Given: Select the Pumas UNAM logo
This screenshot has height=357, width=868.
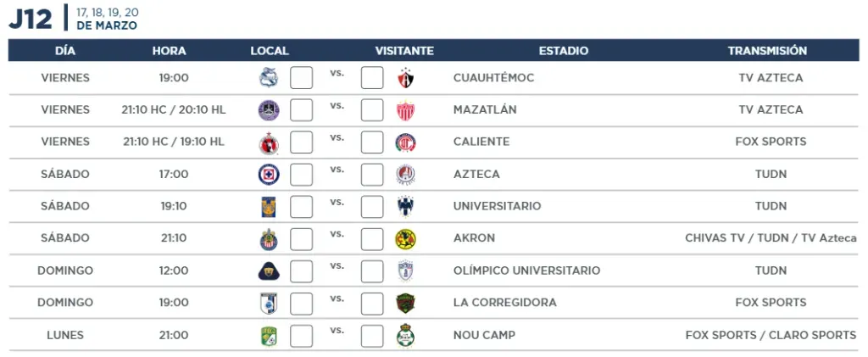Looking at the screenshot, I should [x=269, y=271].
